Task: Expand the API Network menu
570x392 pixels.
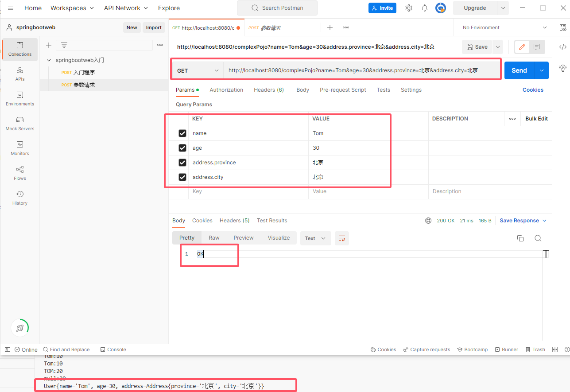Action: (x=126, y=8)
